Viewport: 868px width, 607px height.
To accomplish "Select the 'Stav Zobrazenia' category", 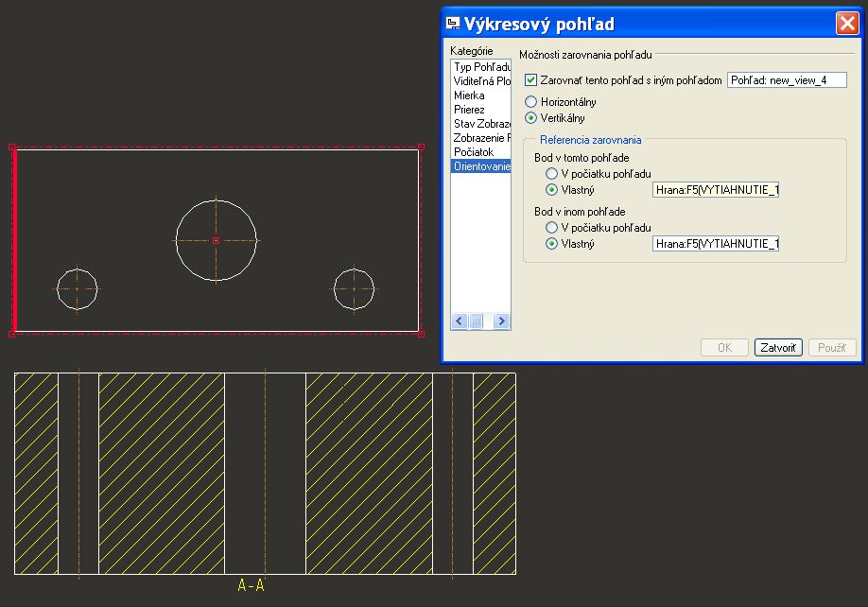I will coord(481,124).
